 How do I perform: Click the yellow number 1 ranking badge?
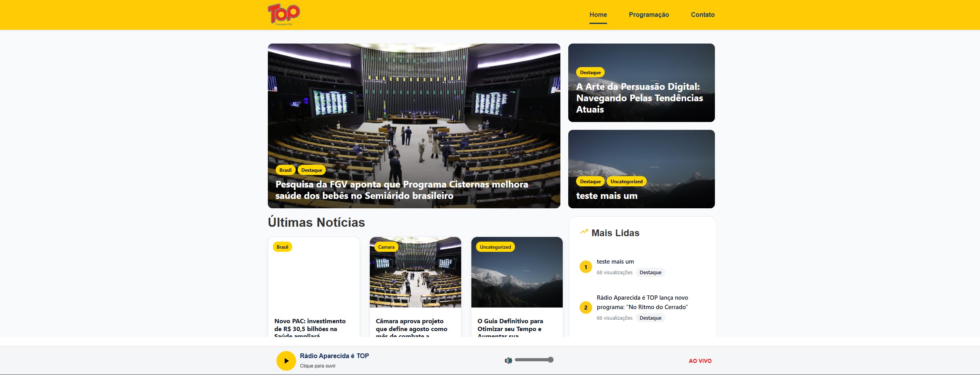point(586,267)
